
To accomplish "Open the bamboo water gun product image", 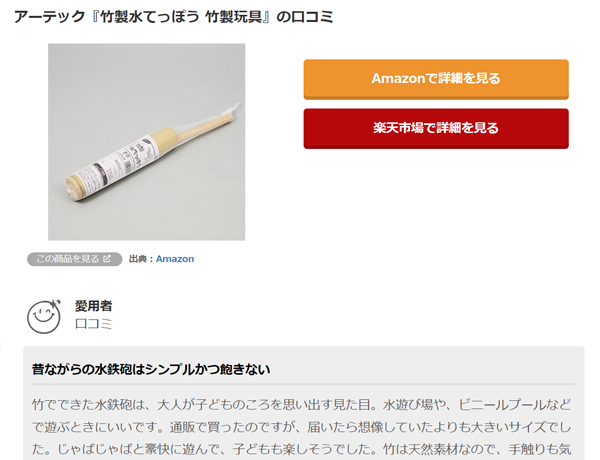I will (x=147, y=142).
